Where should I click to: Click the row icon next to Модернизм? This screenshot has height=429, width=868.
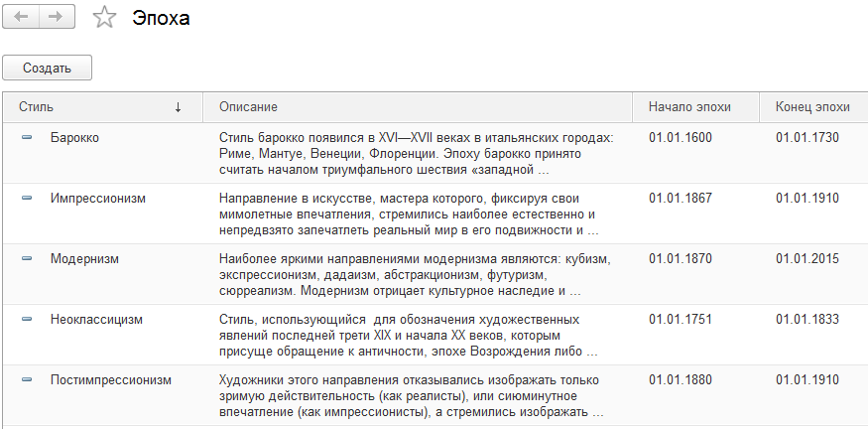click(27, 258)
